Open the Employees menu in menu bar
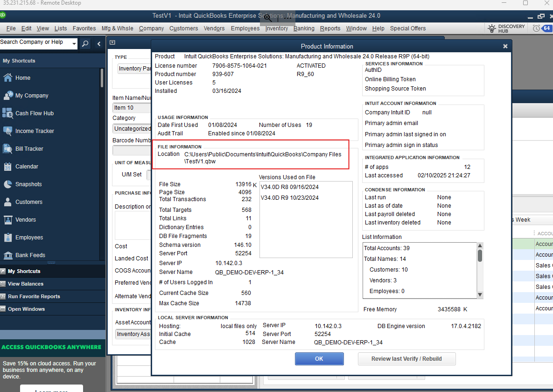 pyautogui.click(x=245, y=28)
